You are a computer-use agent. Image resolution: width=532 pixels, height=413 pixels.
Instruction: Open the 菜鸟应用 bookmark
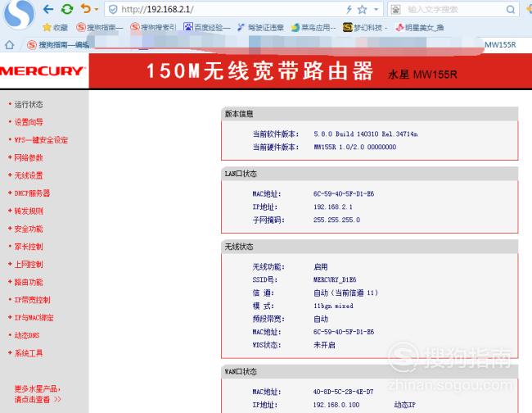tap(313, 28)
